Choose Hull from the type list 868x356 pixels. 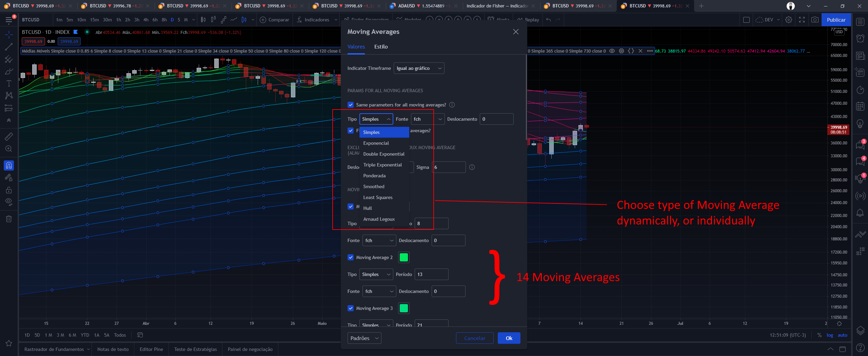click(x=384, y=208)
